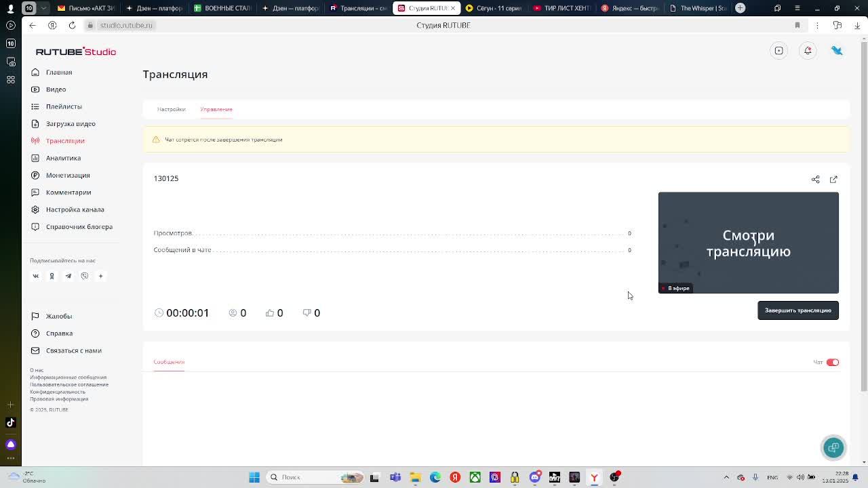The width and height of the screenshot is (868, 488).
Task: Open the notifications bell in RUTUBE Studio
Action: 808,51
